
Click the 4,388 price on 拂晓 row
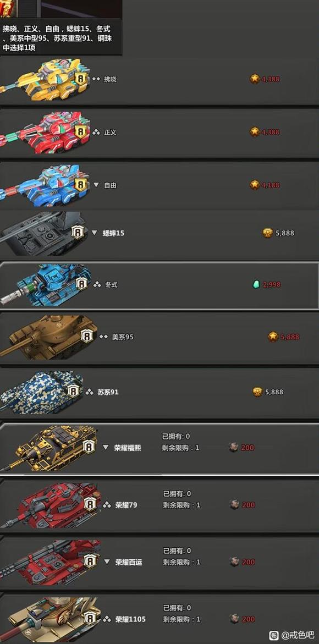point(271,79)
